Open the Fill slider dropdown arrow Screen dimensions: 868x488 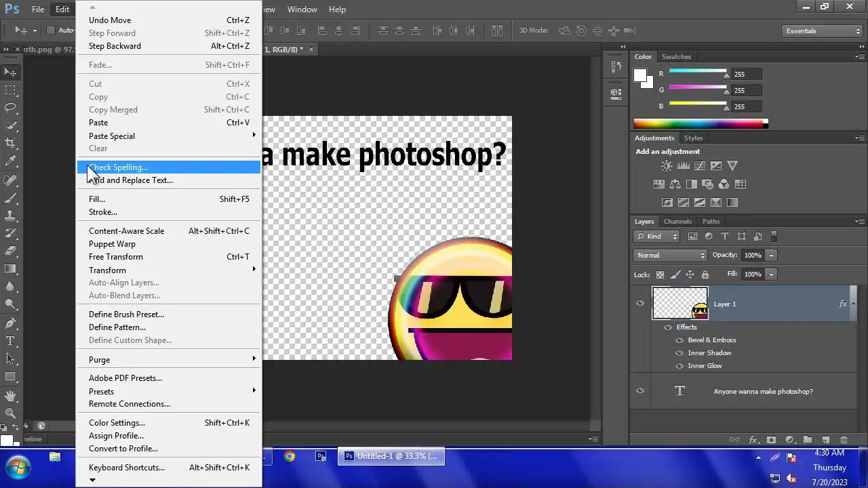pyautogui.click(x=771, y=274)
